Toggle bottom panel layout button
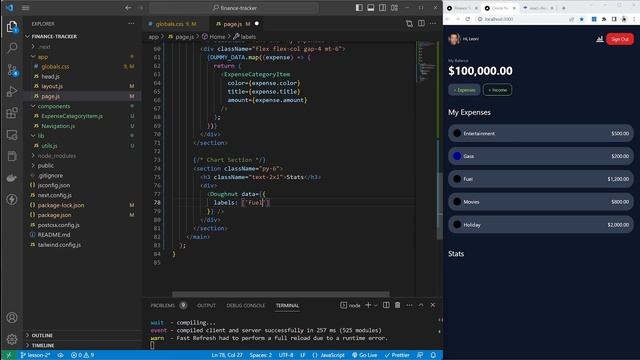Screen dimensions: 640x360 tap(371, 8)
